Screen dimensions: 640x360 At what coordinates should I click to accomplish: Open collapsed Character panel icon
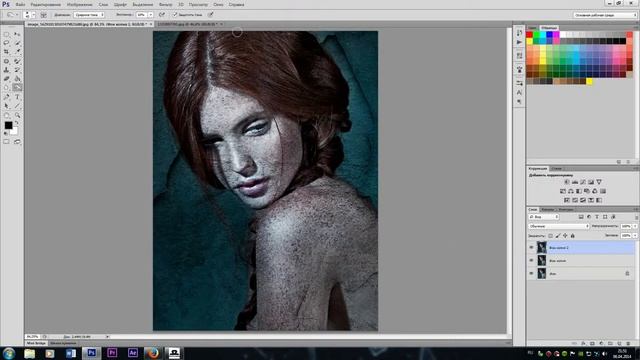519,93
